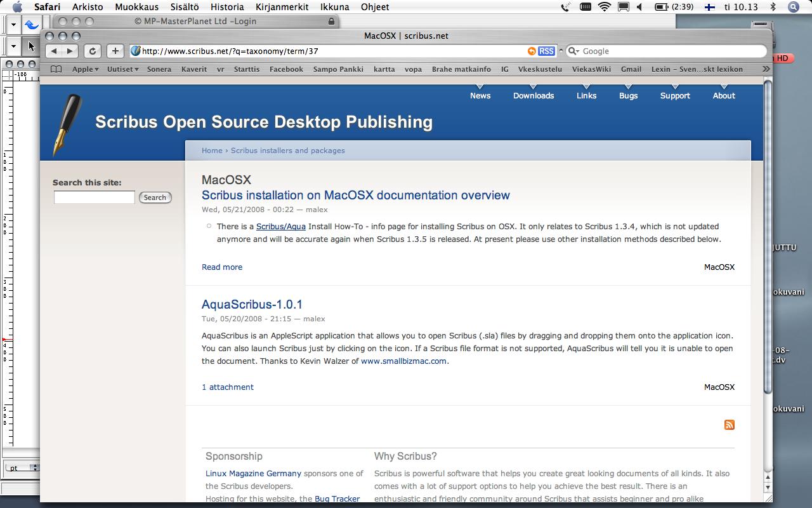Image resolution: width=812 pixels, height=508 pixels.
Task: Open dropdown beside blue arrow tool
Action: pyautogui.click(x=13, y=25)
